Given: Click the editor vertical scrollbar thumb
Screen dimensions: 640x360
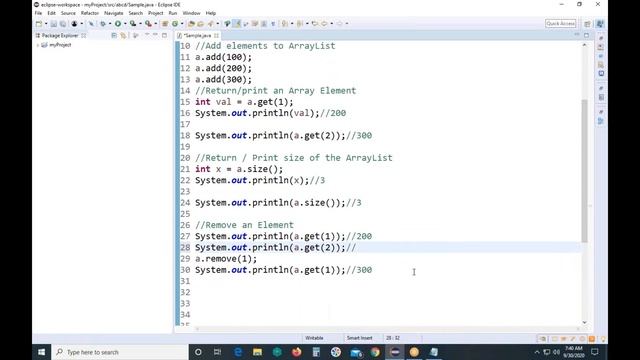Looking at the screenshot, I should pos(584,171).
